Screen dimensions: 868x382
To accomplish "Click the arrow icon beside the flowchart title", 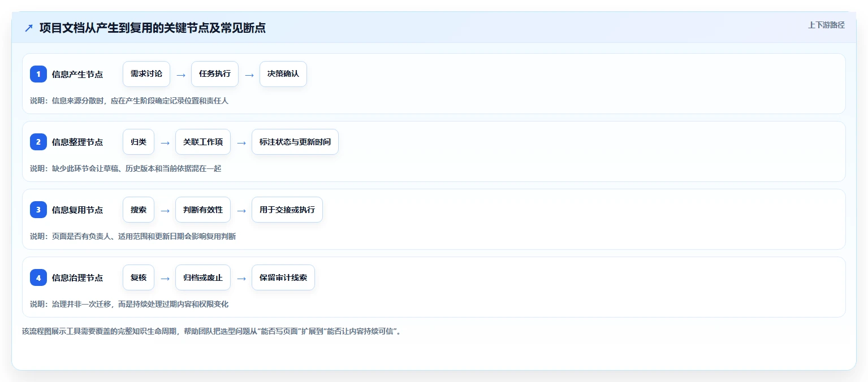I will 29,28.
